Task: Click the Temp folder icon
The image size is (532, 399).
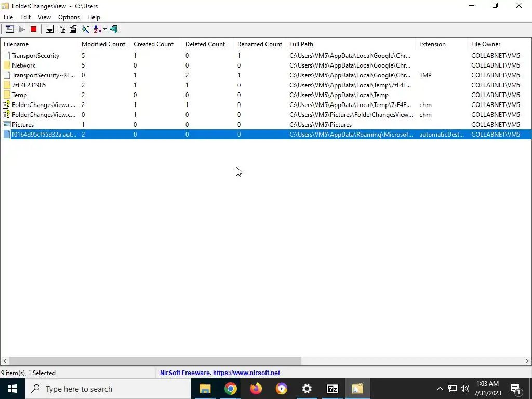Action: (x=7, y=95)
